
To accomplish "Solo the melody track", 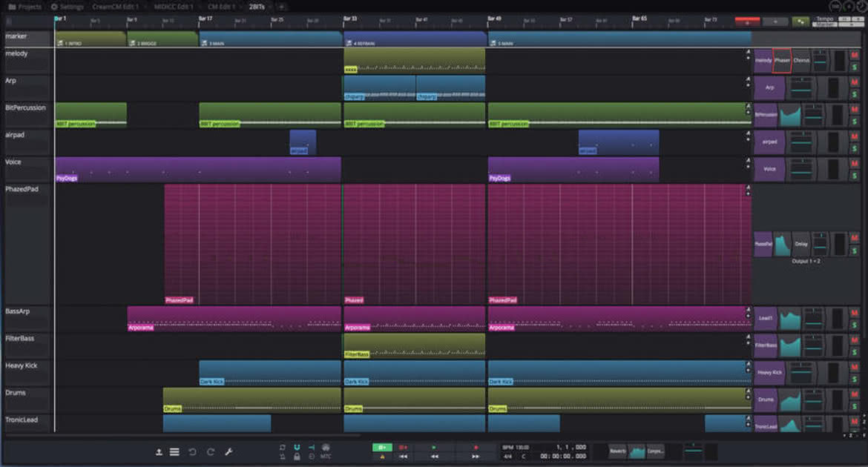I will point(854,67).
